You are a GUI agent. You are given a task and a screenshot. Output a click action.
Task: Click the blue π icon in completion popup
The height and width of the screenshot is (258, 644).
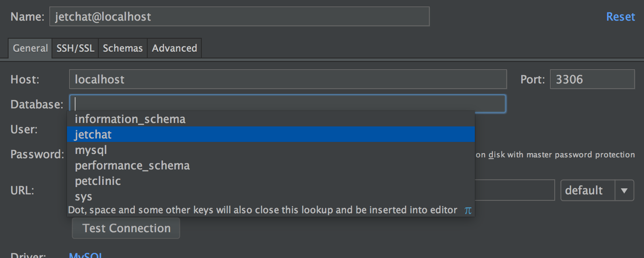click(468, 210)
